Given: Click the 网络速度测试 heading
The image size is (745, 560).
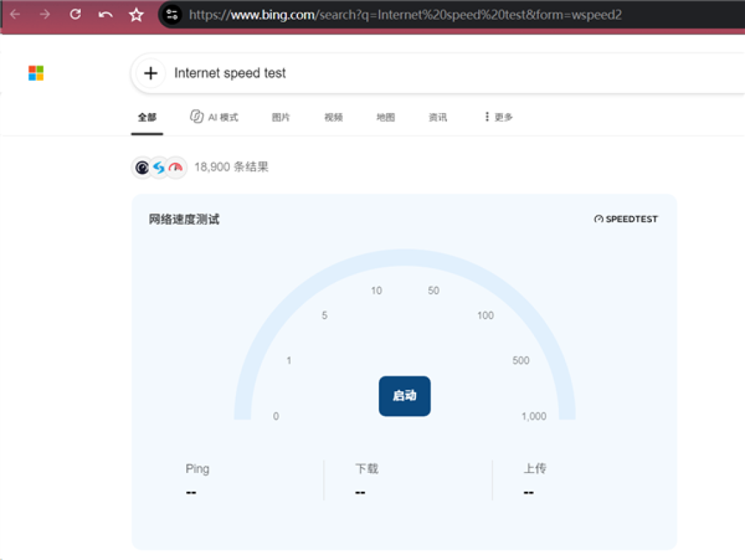Looking at the screenshot, I should click(x=184, y=219).
